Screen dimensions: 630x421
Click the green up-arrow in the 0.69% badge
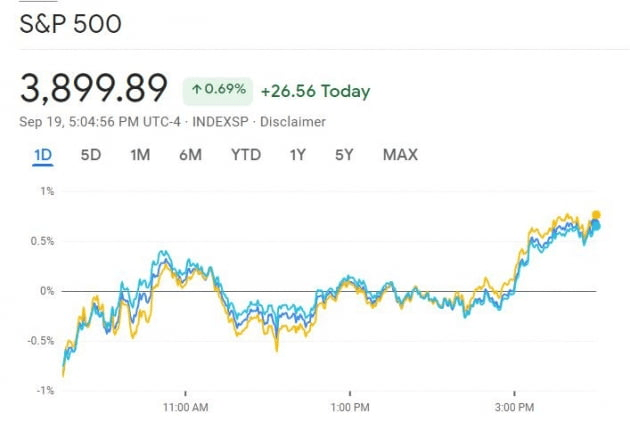click(x=198, y=91)
